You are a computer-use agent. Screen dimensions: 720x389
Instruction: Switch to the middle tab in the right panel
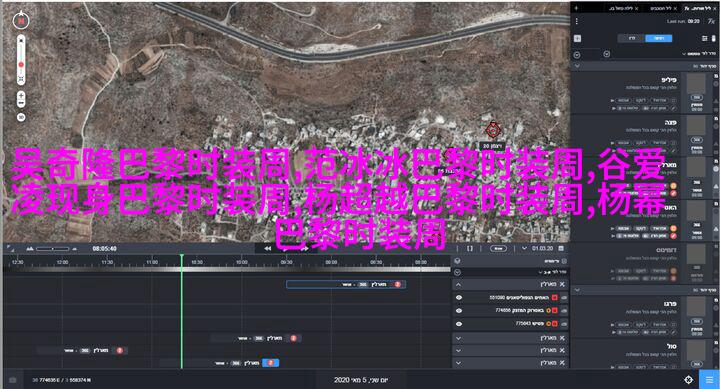(x=662, y=8)
